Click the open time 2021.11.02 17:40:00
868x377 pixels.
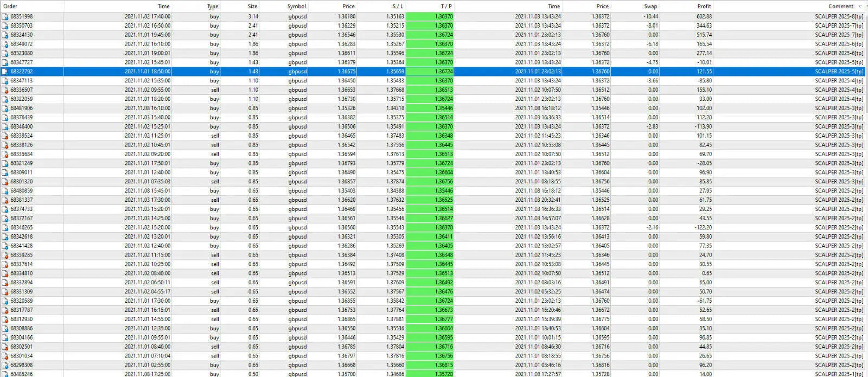click(x=148, y=16)
